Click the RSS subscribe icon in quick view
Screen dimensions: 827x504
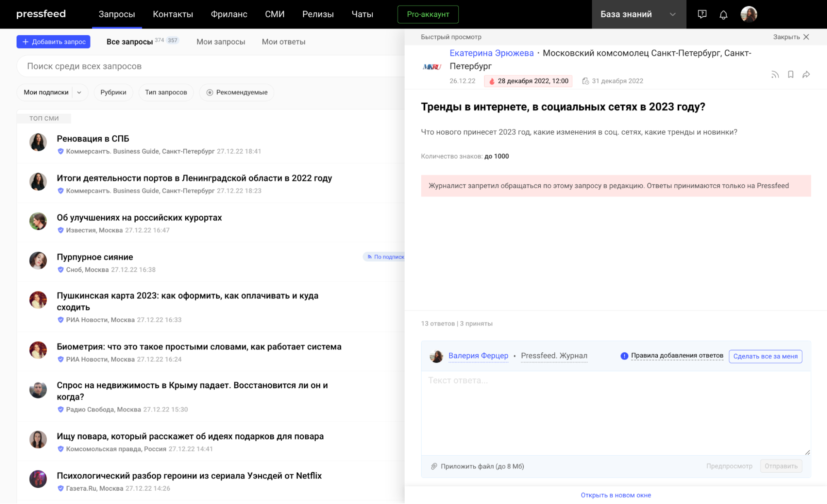[775, 75]
